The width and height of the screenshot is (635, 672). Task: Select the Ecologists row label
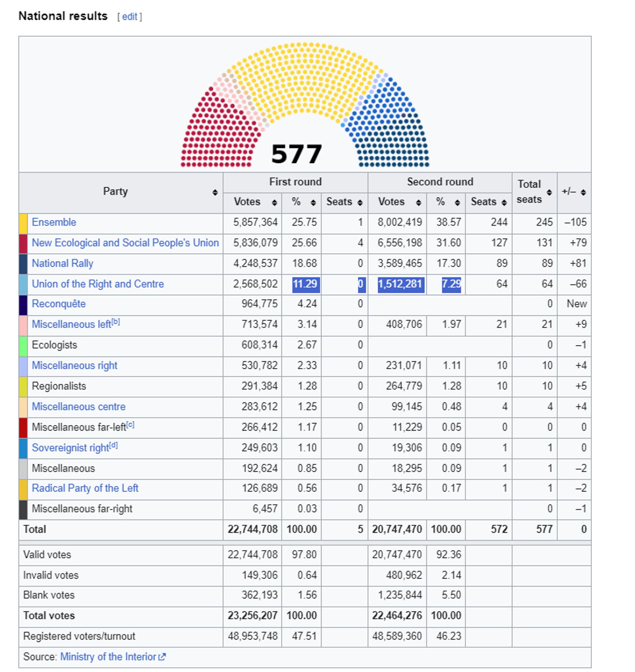pyautogui.click(x=54, y=345)
